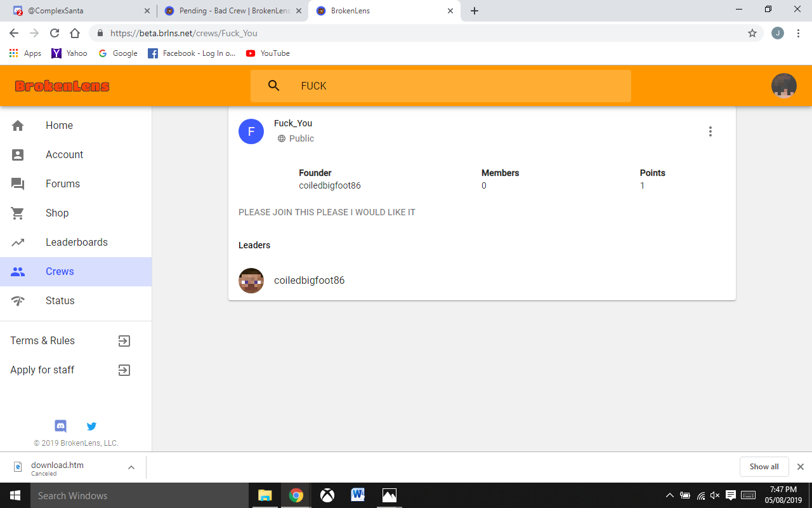Viewport: 812px width, 508px height.
Task: Click the search magnifier icon
Action: 274,86
